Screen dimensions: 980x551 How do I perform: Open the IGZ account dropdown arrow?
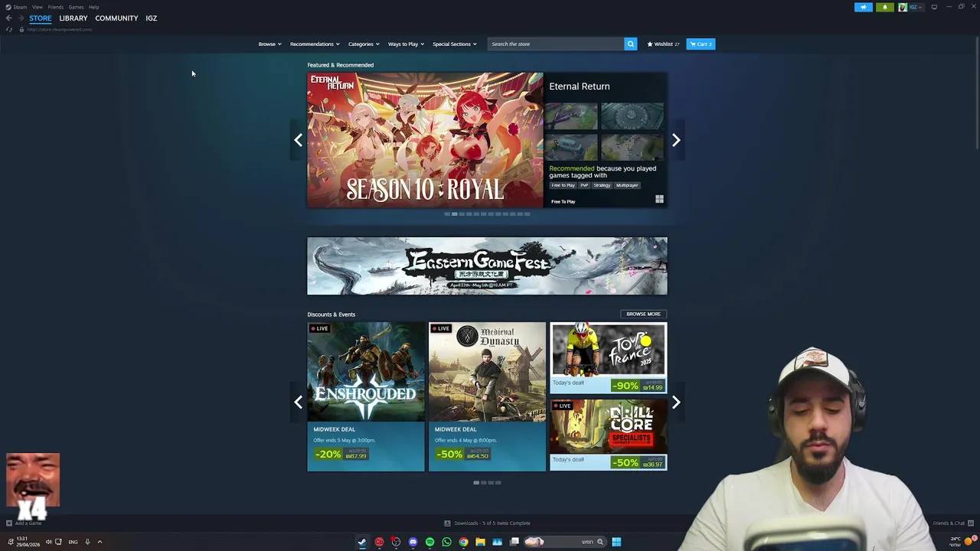[921, 7]
